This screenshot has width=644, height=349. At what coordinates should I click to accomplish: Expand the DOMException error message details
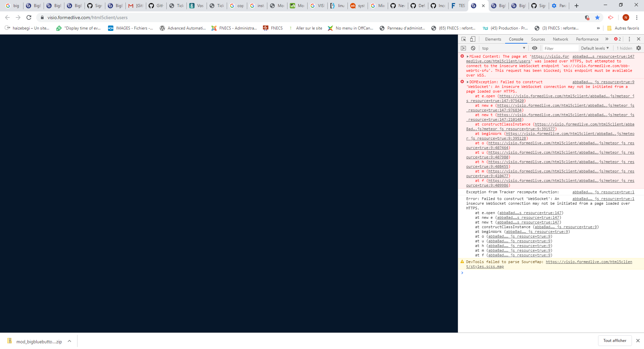[x=467, y=82]
